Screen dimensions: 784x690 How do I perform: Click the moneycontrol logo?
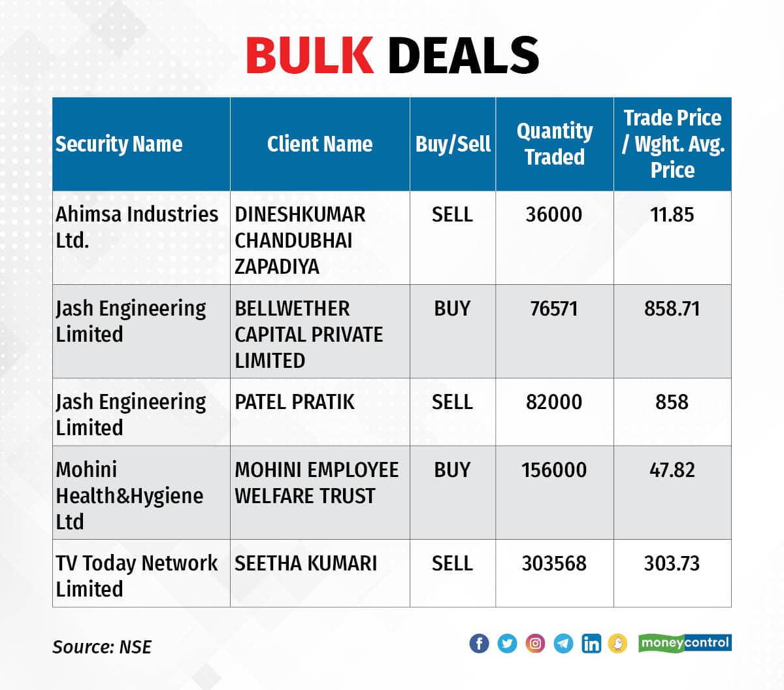tap(685, 643)
